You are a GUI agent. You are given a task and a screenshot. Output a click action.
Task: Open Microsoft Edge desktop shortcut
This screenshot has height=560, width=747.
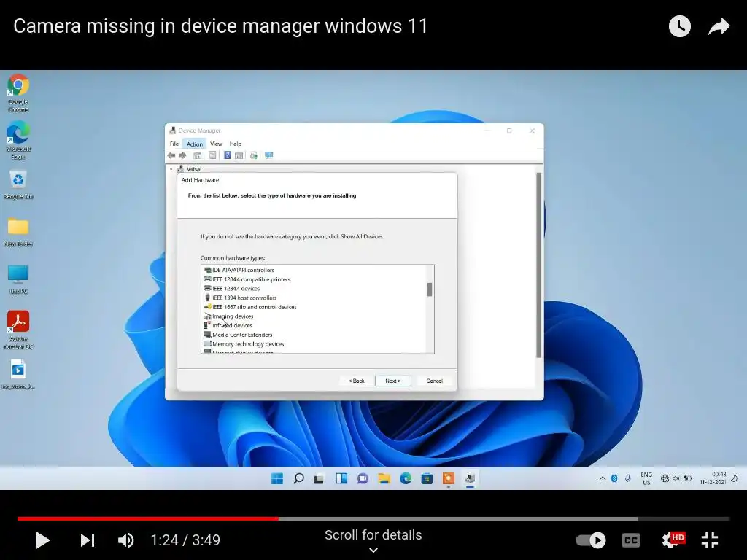18,140
